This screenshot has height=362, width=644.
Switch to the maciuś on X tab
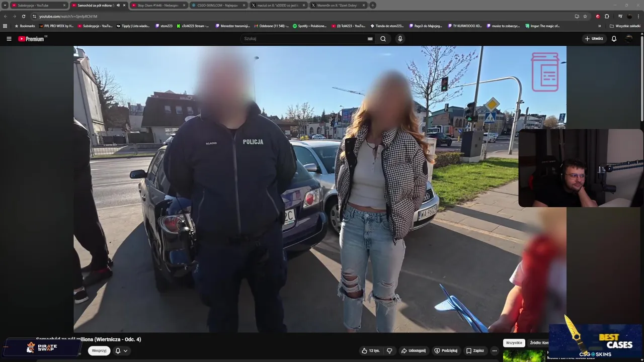278,5
